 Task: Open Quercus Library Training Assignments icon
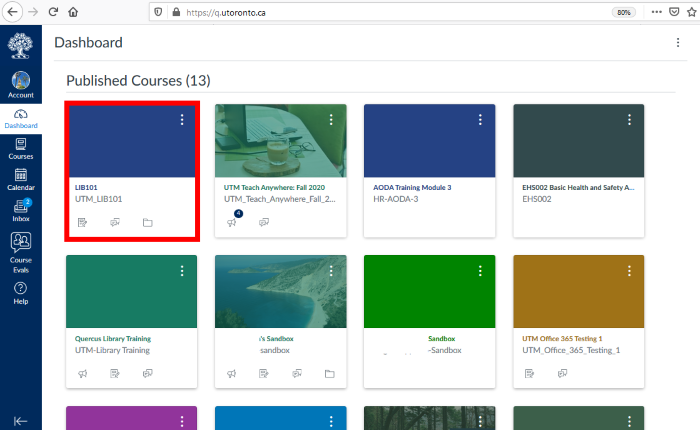pyautogui.click(x=115, y=373)
